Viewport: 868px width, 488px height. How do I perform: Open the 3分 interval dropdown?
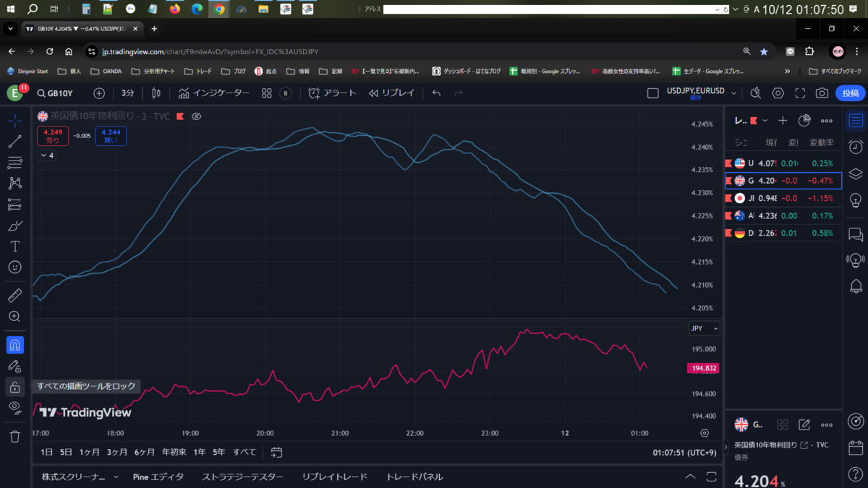(128, 93)
